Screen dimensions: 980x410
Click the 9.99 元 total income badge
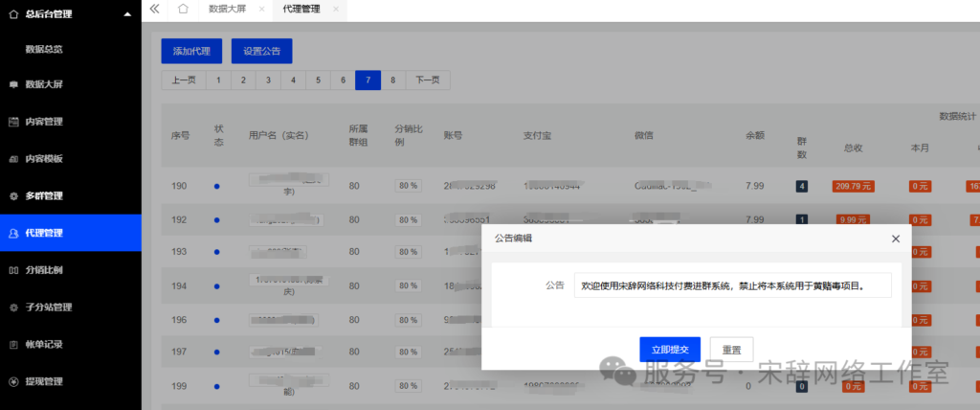click(x=853, y=219)
